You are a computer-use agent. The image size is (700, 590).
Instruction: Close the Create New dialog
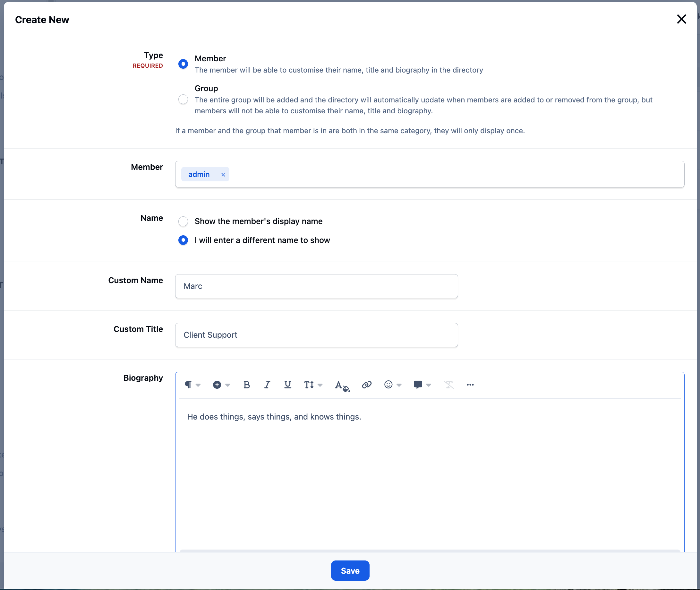tap(681, 19)
